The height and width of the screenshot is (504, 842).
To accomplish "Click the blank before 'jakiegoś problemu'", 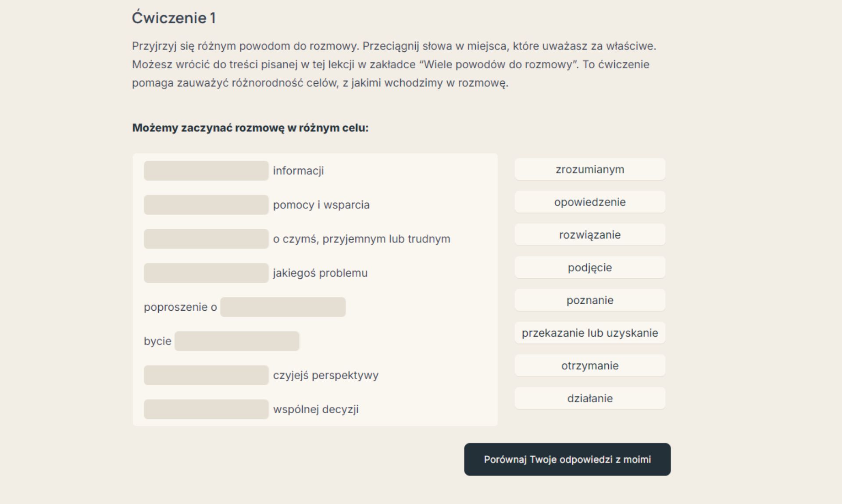I will click(206, 273).
